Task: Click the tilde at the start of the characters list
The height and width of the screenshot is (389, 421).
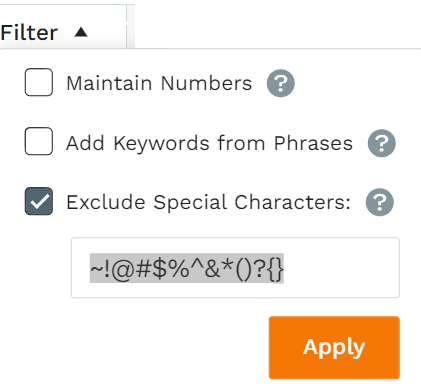Action: tap(96, 269)
